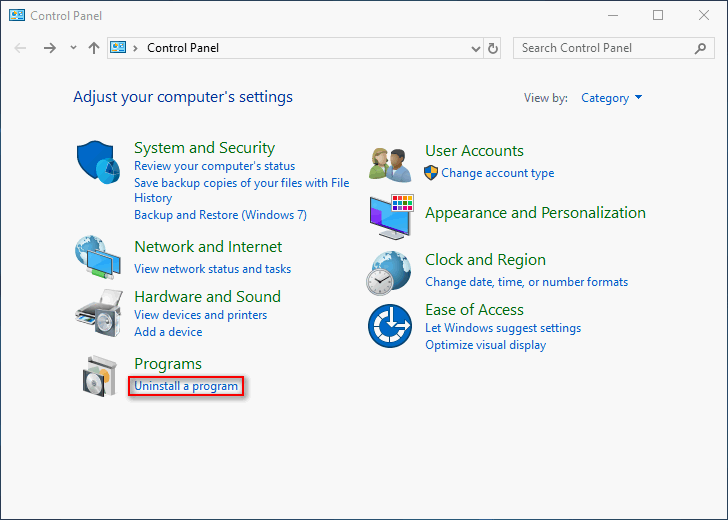Open the View by Category dropdown
The image size is (728, 520).
coord(611,98)
